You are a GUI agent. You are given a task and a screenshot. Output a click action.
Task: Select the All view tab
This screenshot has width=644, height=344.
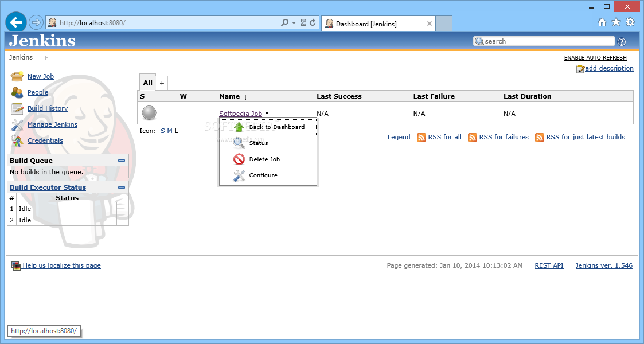click(148, 83)
